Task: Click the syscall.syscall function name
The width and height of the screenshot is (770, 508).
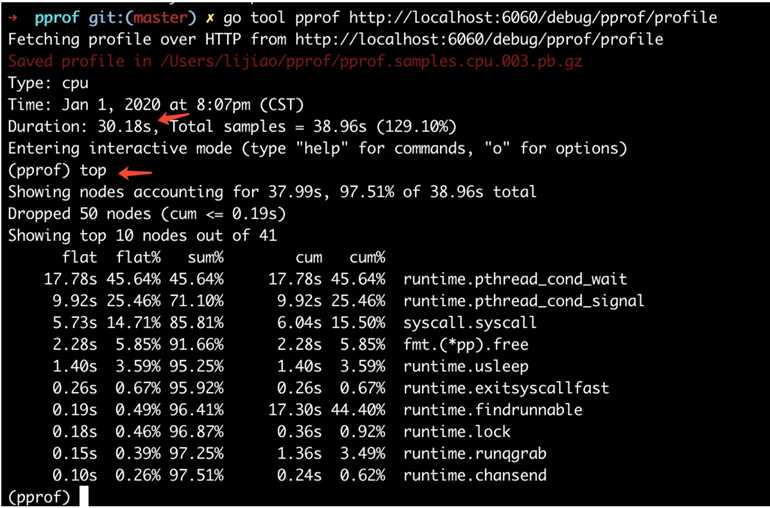Action: point(470,323)
